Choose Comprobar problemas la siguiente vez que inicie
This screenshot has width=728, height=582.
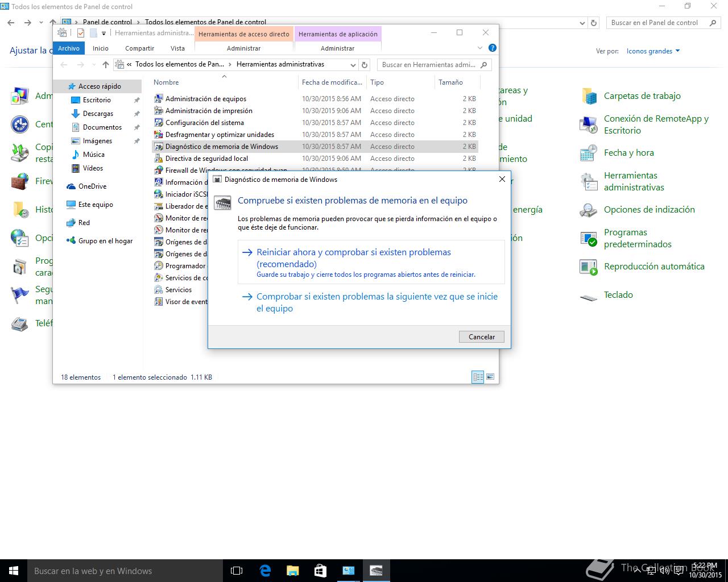[371, 302]
